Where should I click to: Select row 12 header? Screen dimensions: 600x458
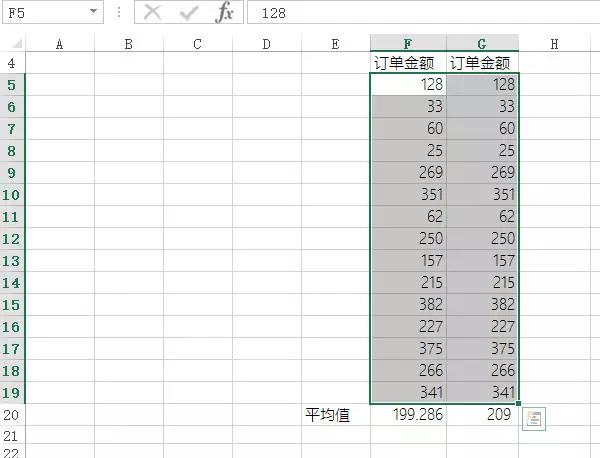pyautogui.click(x=12, y=239)
